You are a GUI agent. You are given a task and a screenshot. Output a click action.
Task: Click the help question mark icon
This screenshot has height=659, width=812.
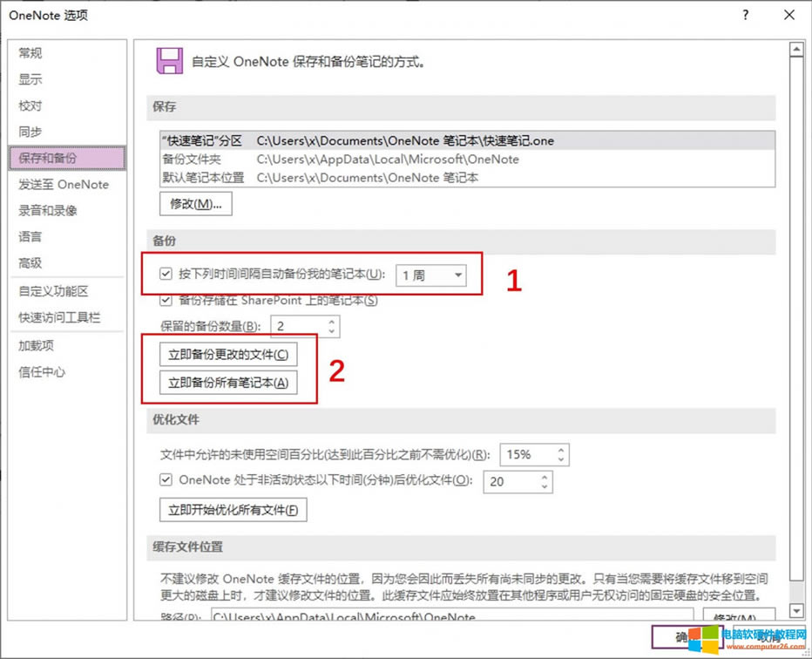(x=746, y=15)
